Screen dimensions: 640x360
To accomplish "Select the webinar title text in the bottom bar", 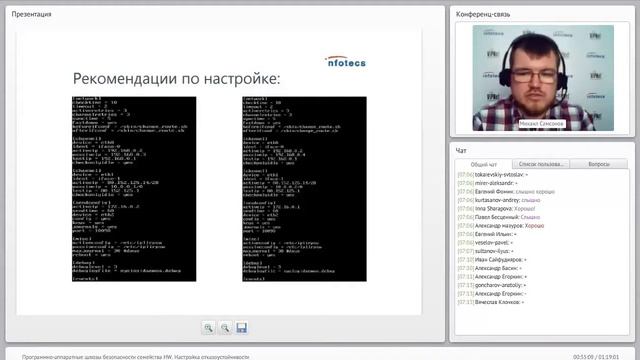I will (135, 357).
